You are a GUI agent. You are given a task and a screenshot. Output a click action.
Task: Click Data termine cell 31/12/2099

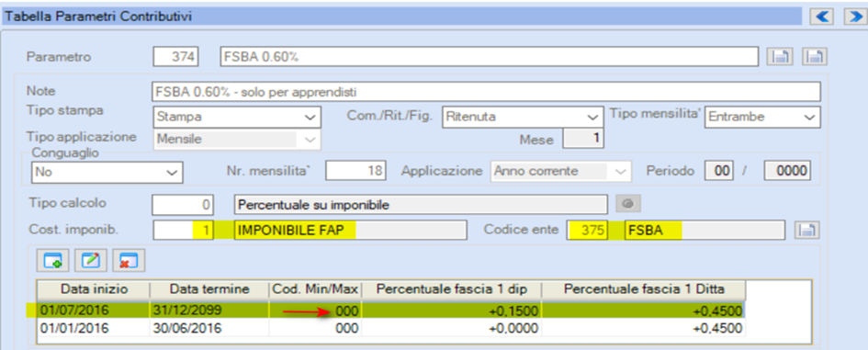209,310
